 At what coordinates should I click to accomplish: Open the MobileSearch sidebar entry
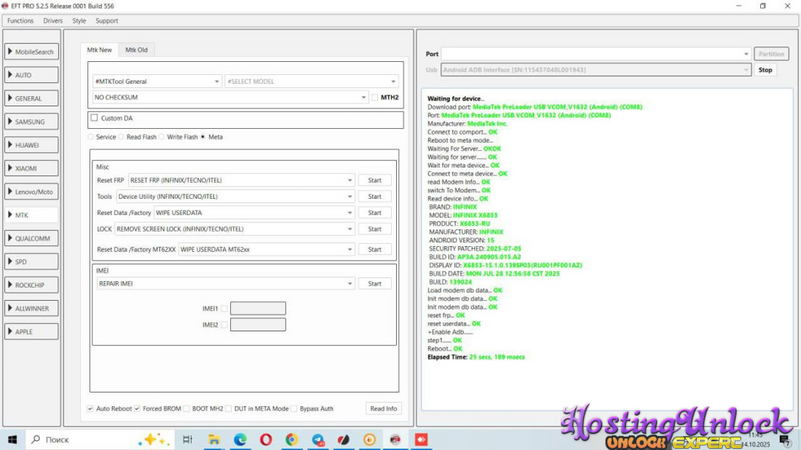(31, 52)
